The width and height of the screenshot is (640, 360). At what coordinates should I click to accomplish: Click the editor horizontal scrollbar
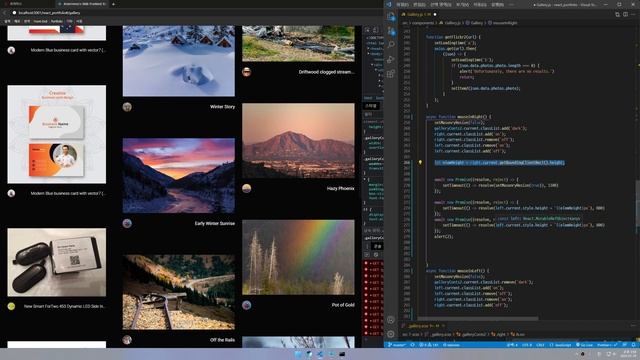click(x=478, y=319)
